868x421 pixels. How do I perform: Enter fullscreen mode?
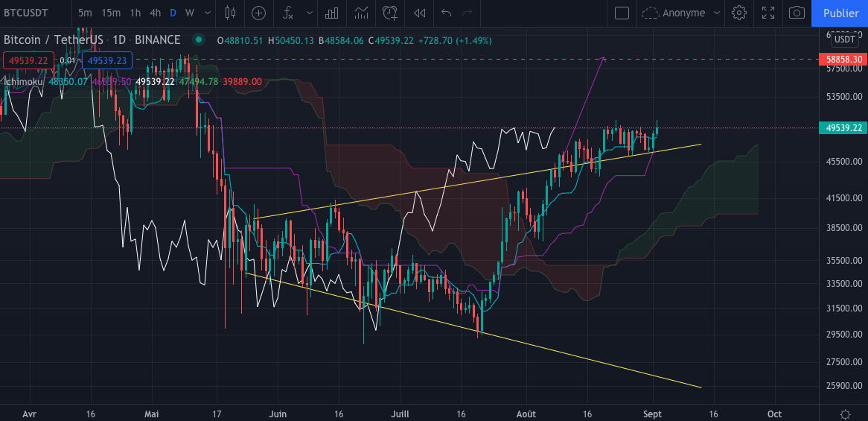[768, 13]
